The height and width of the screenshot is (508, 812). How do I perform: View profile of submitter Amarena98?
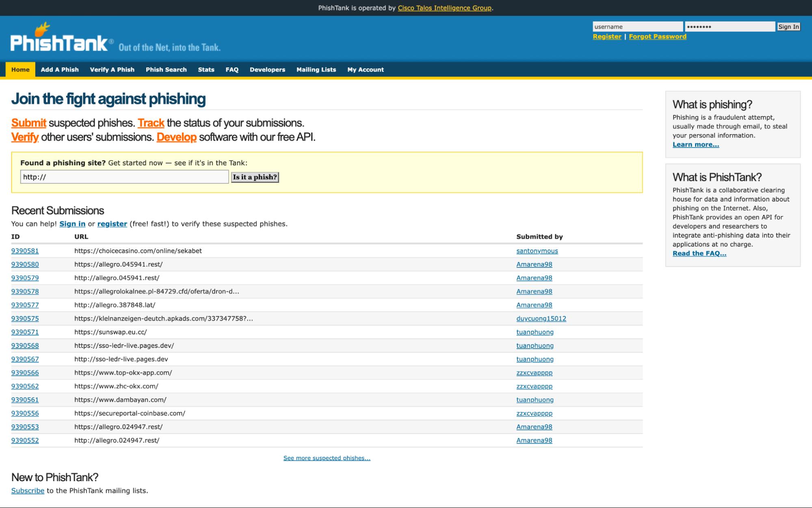click(x=534, y=264)
